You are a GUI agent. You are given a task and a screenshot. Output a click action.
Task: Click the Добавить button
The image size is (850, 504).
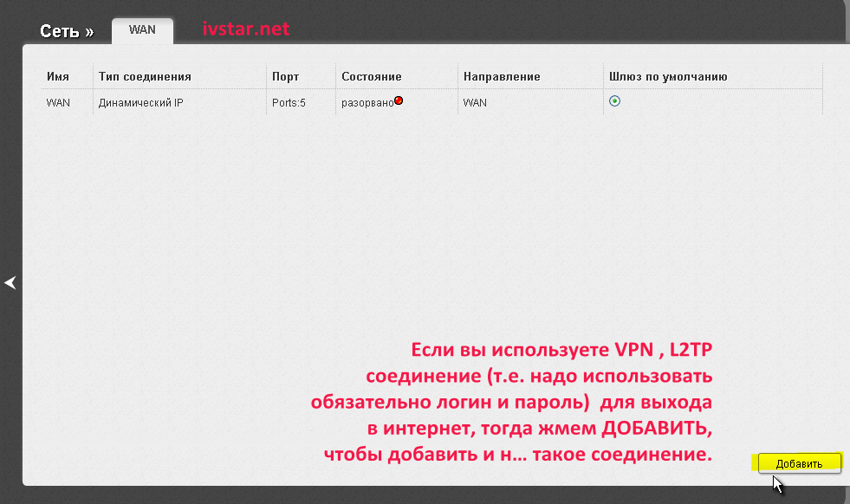[x=799, y=463]
